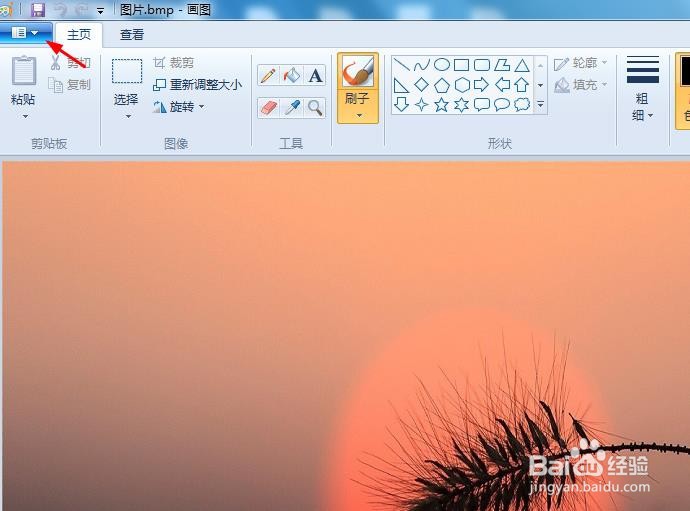Click the black color 1 swatch
The image size is (690, 511).
pyautogui.click(x=685, y=71)
